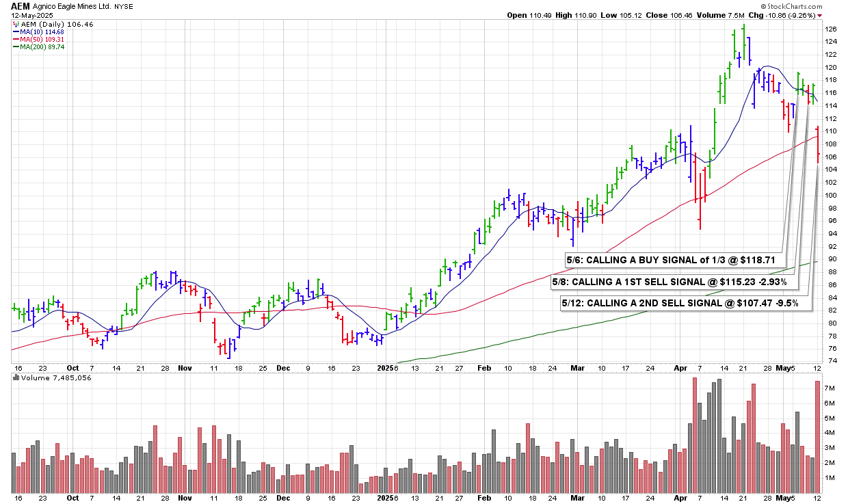Click the 126 price level on the axis
Screen dimensions: 848x504
click(x=830, y=29)
